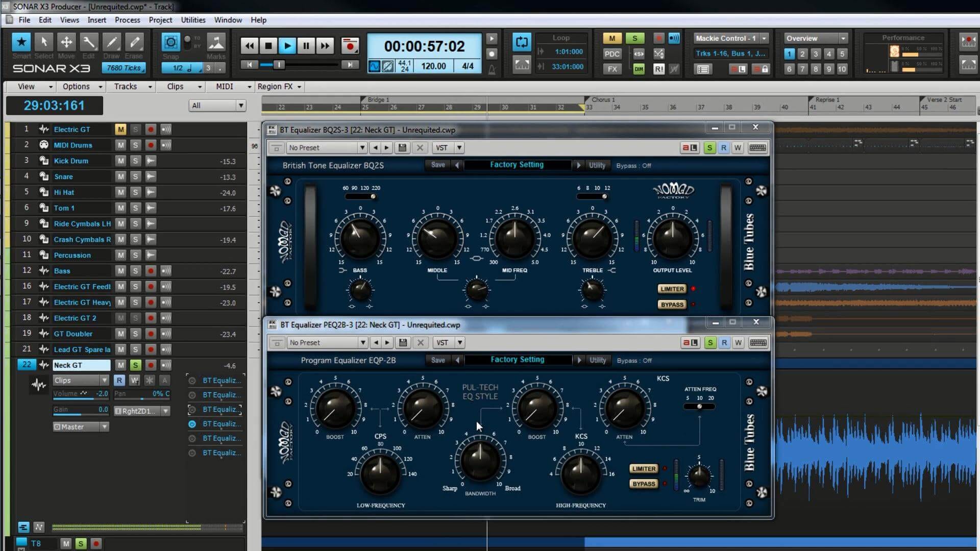980x551 pixels.
Task: Mute the Bass track
Action: tap(120, 271)
